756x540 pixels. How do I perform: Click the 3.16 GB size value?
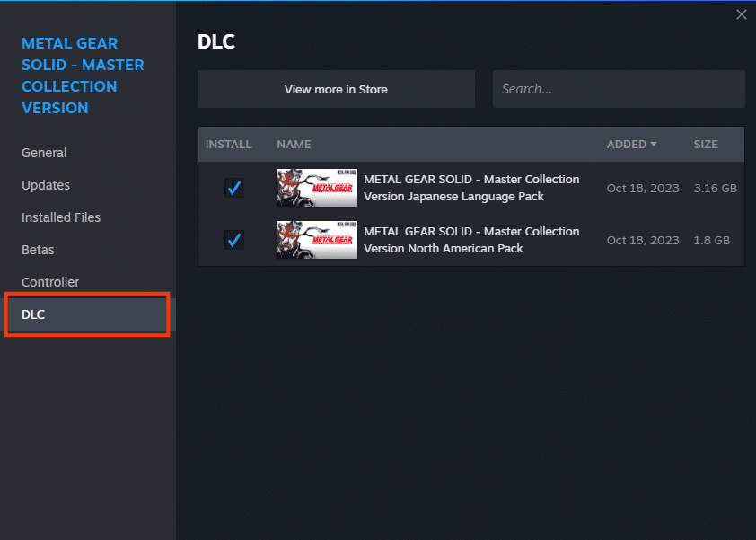(x=715, y=188)
